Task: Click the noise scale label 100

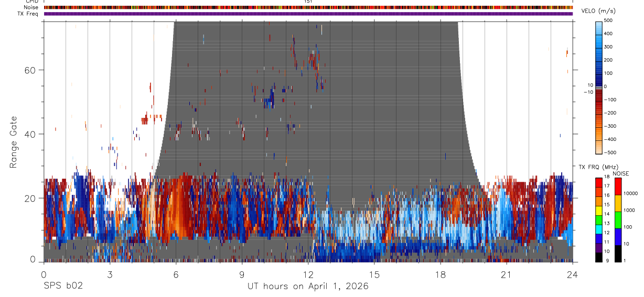Action: (x=629, y=227)
